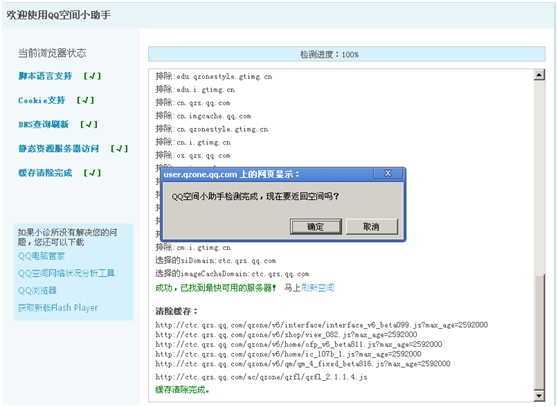Open the 刷新空间 link
The image size is (558, 407).
318,287
